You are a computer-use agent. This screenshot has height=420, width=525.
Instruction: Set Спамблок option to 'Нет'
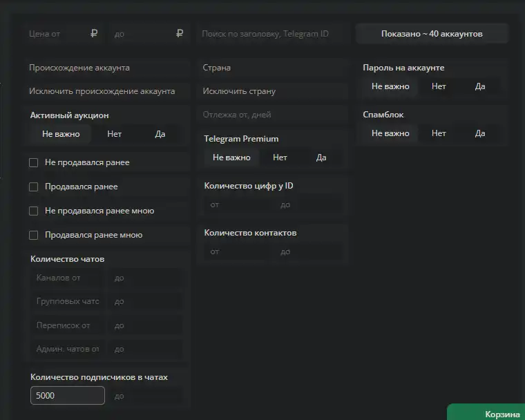pos(439,133)
